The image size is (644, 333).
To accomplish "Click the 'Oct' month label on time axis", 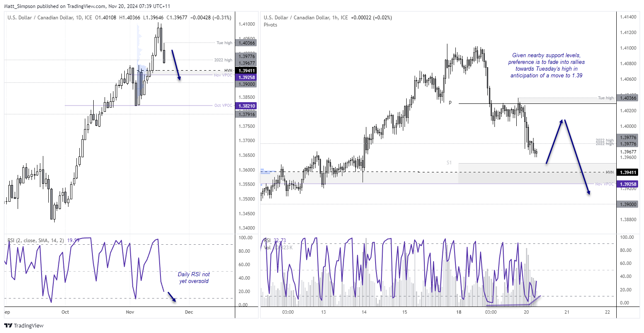I will (x=65, y=312).
